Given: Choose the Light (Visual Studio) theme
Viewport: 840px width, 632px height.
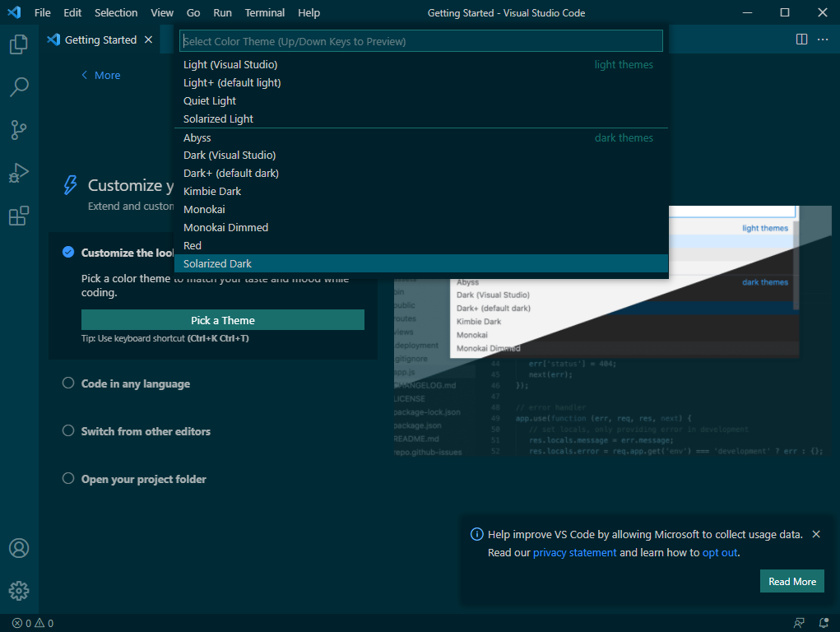Looking at the screenshot, I should click(421, 64).
